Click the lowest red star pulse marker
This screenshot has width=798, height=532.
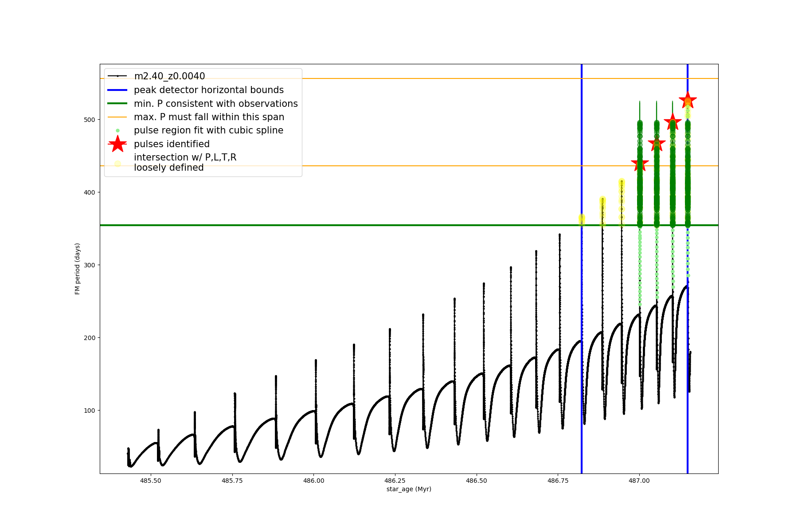click(x=640, y=164)
